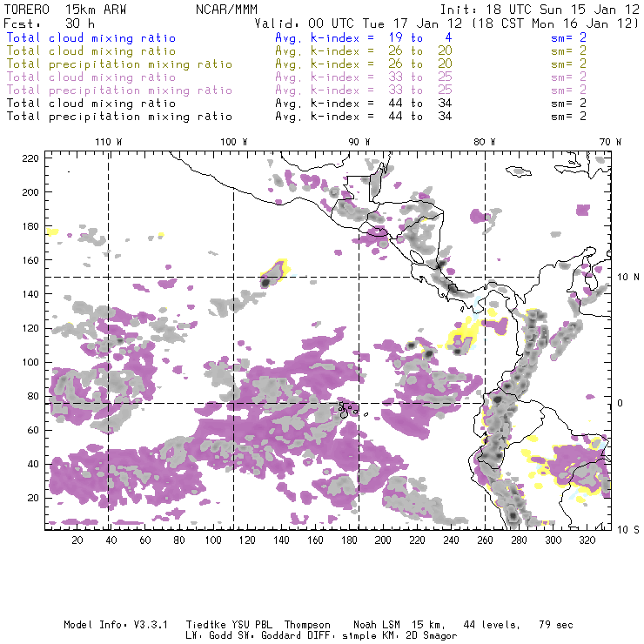Click the 'TORERO 15km ARW' title text

[65, 10]
